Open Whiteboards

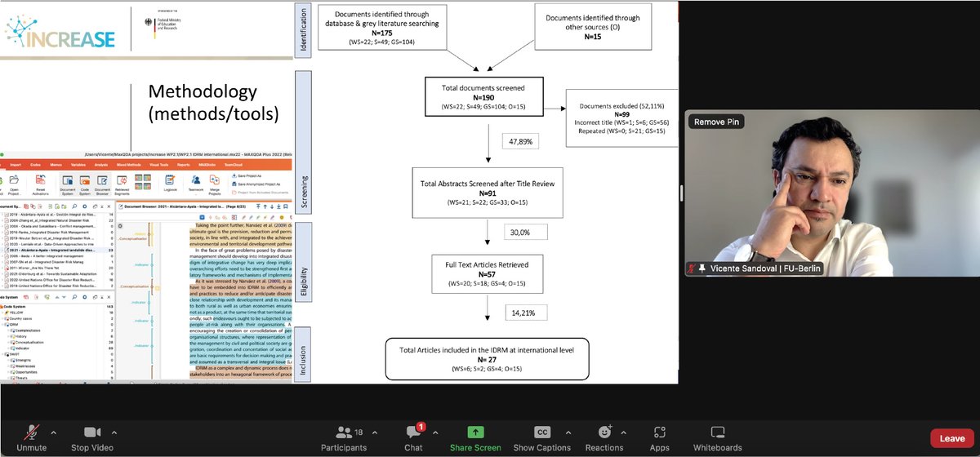pos(718,437)
